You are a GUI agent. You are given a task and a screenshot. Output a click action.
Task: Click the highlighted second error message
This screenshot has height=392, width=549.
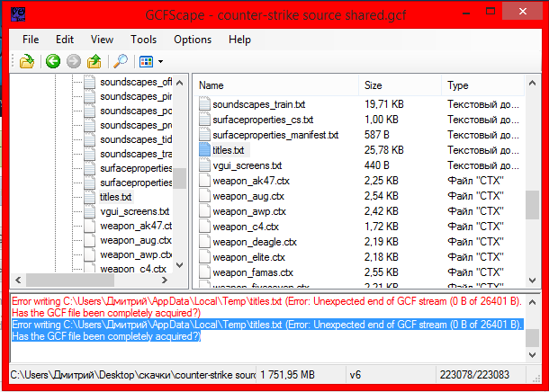pyautogui.click(x=267, y=330)
